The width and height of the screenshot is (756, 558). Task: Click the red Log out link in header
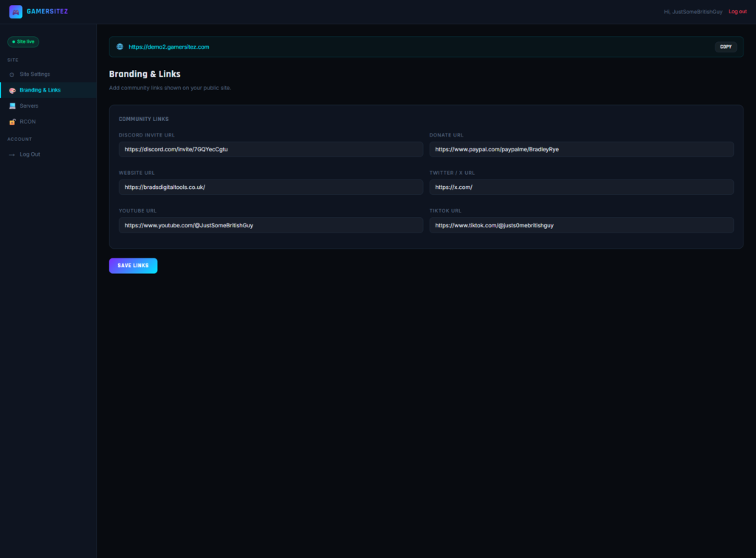click(737, 12)
